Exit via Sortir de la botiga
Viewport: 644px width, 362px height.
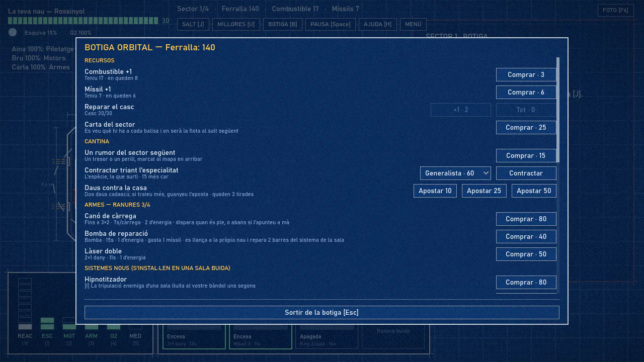321,312
